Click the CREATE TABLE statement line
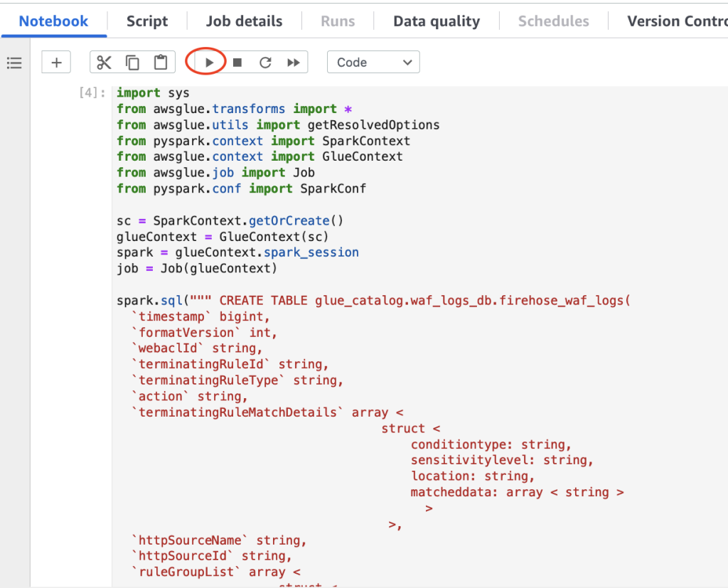This screenshot has width=728, height=588. (x=373, y=301)
